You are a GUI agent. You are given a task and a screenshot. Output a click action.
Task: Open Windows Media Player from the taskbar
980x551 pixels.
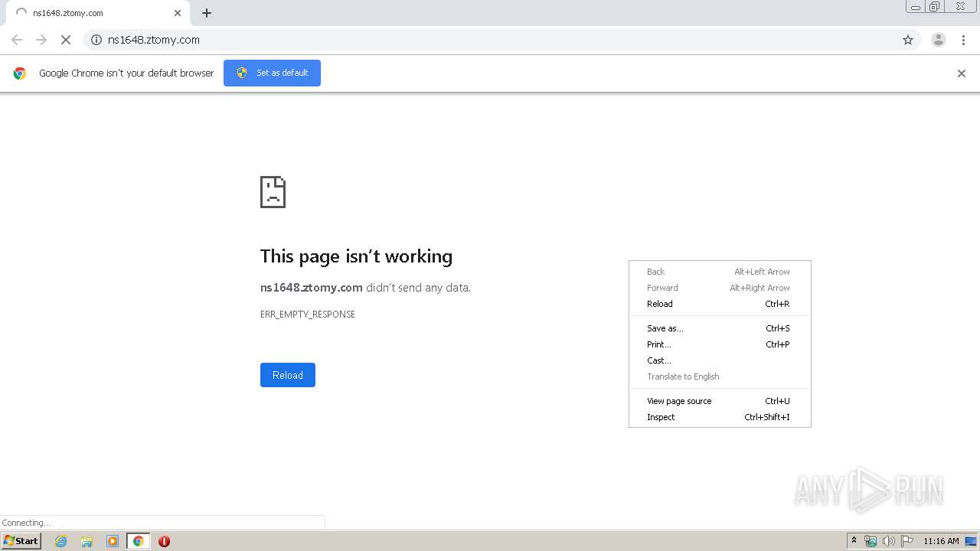pyautogui.click(x=113, y=541)
